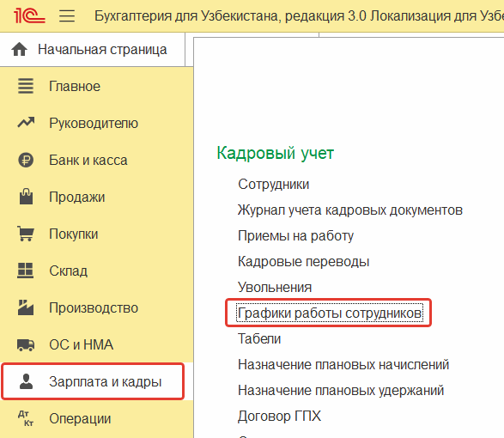
Task: Open Операции via the Дт/Кт icon
Action: [x=26, y=418]
